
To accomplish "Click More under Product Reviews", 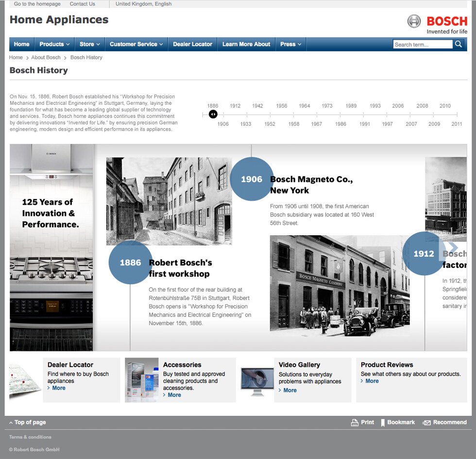I will [x=372, y=381].
